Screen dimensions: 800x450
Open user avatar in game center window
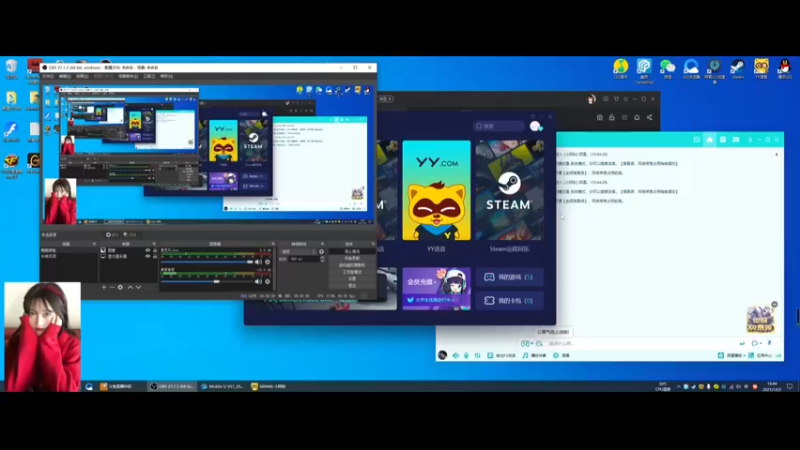(x=535, y=126)
